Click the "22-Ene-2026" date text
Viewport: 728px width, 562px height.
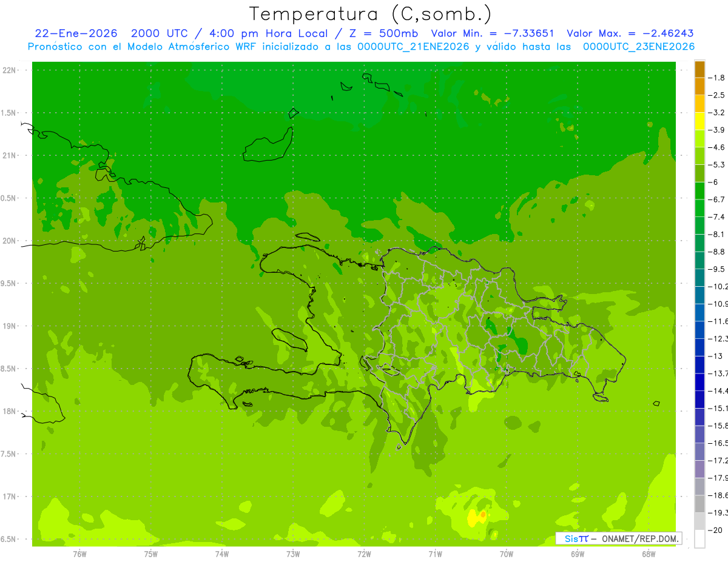[x=76, y=33]
